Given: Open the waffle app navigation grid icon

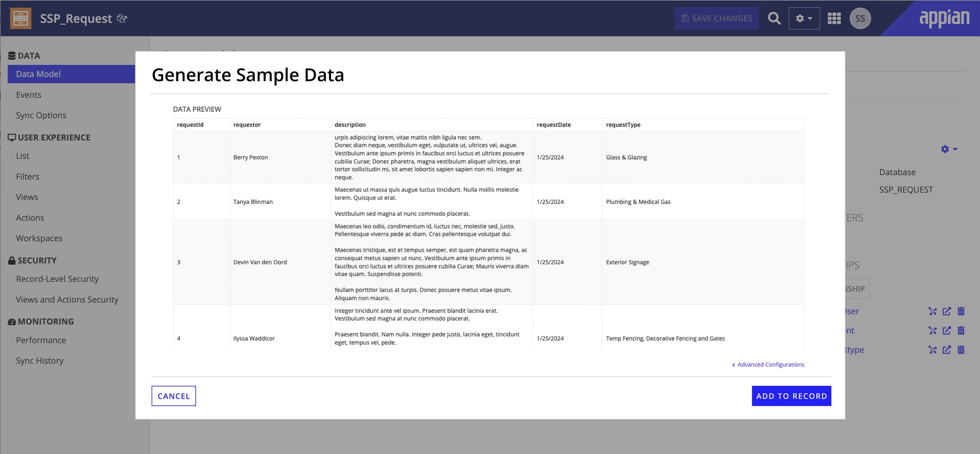Looking at the screenshot, I should (x=835, y=18).
